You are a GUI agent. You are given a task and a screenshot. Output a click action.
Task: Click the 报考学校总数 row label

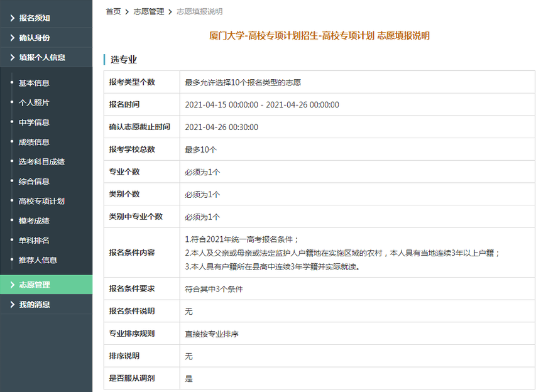tap(132, 150)
